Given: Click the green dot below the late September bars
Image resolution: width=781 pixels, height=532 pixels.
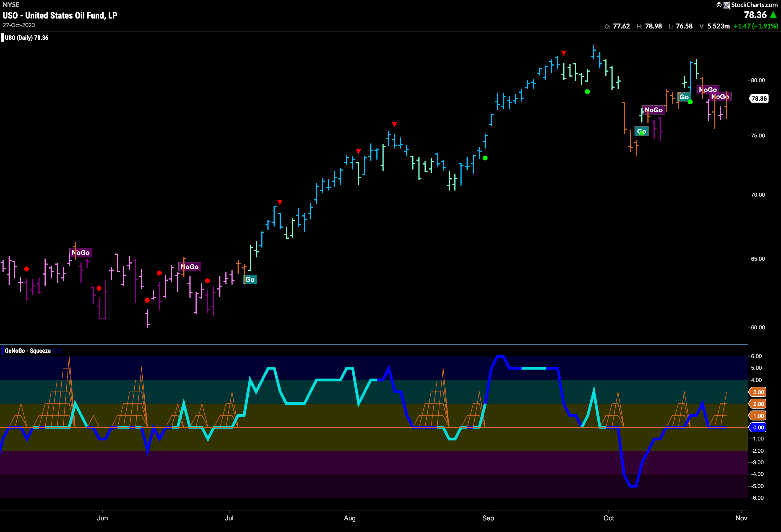Looking at the screenshot, I should click(x=587, y=92).
